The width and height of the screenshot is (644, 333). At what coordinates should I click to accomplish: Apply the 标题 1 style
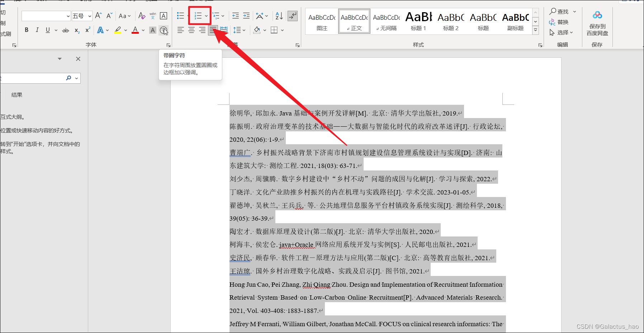[x=418, y=22]
